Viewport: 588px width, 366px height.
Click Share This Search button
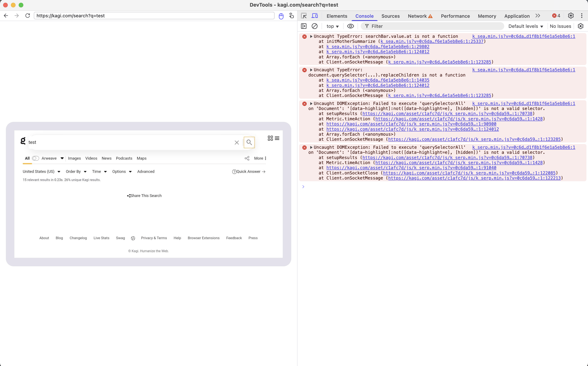[144, 196]
